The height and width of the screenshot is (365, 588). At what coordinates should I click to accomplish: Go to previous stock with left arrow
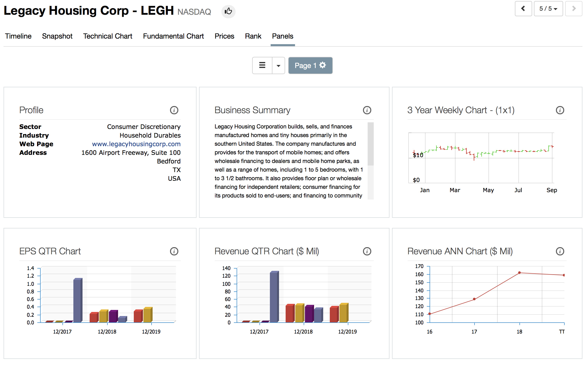[x=523, y=9]
